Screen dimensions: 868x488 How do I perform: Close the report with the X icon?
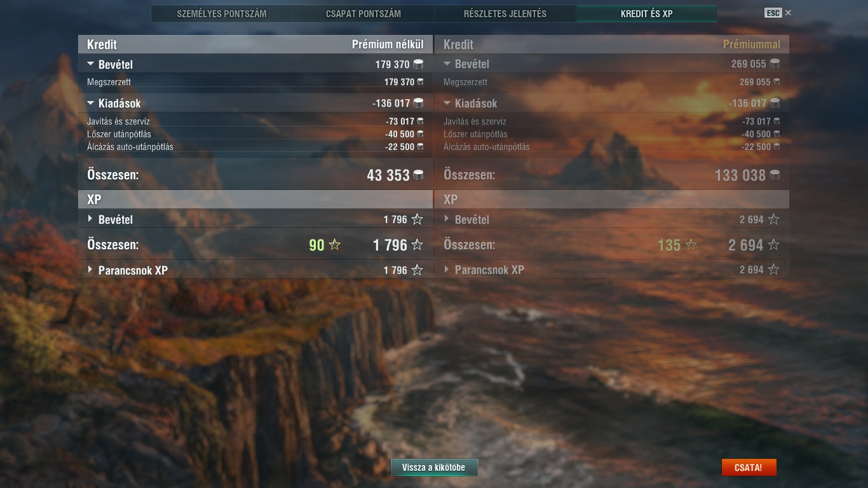788,13
